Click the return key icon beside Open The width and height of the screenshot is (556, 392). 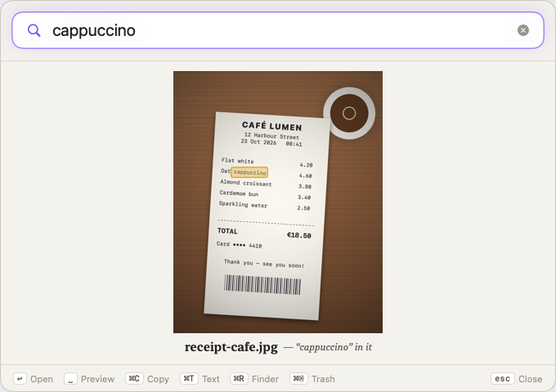[20, 379]
